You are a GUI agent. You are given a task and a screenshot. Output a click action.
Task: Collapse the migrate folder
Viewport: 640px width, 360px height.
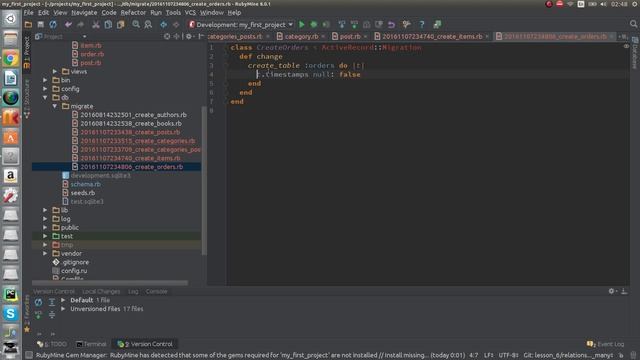coord(55,106)
